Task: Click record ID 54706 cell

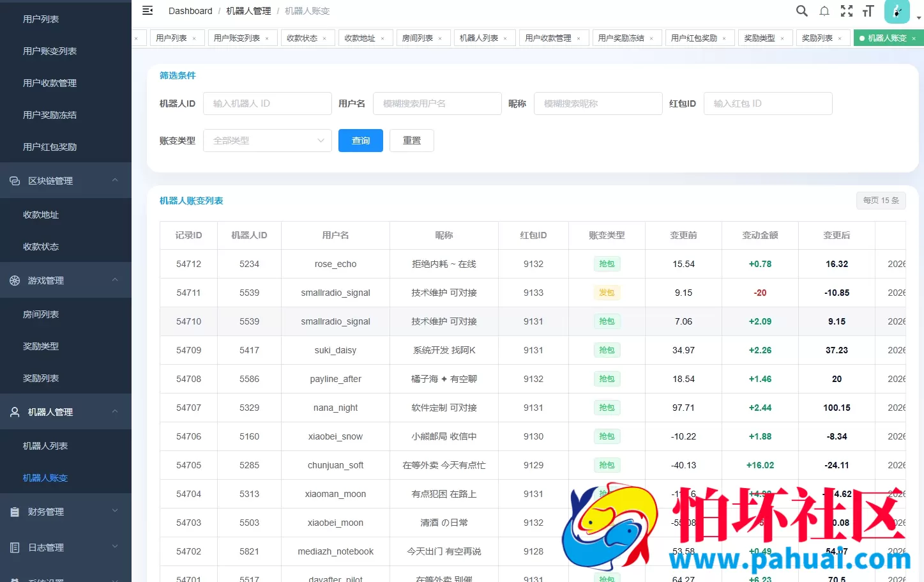Action: pos(188,436)
